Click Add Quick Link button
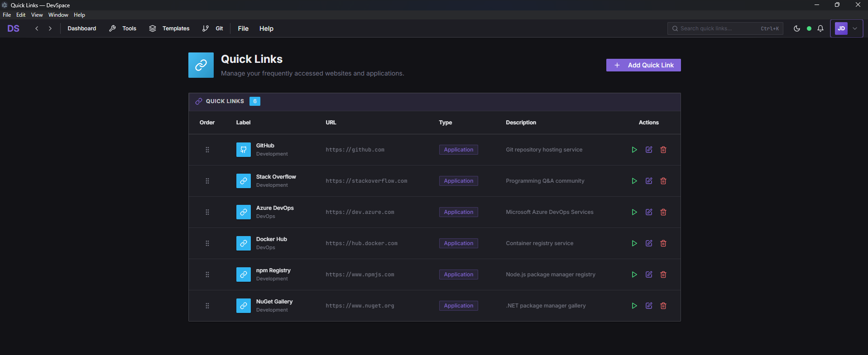The width and height of the screenshot is (868, 355). coord(643,65)
